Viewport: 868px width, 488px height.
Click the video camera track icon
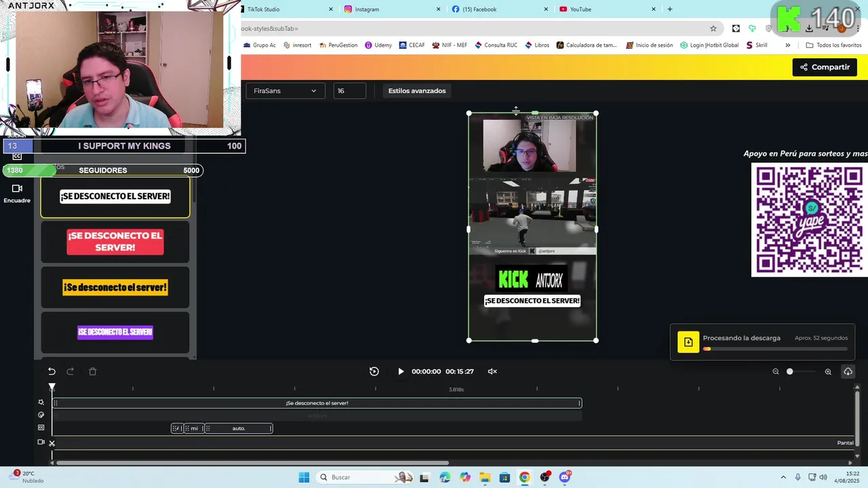[41, 442]
